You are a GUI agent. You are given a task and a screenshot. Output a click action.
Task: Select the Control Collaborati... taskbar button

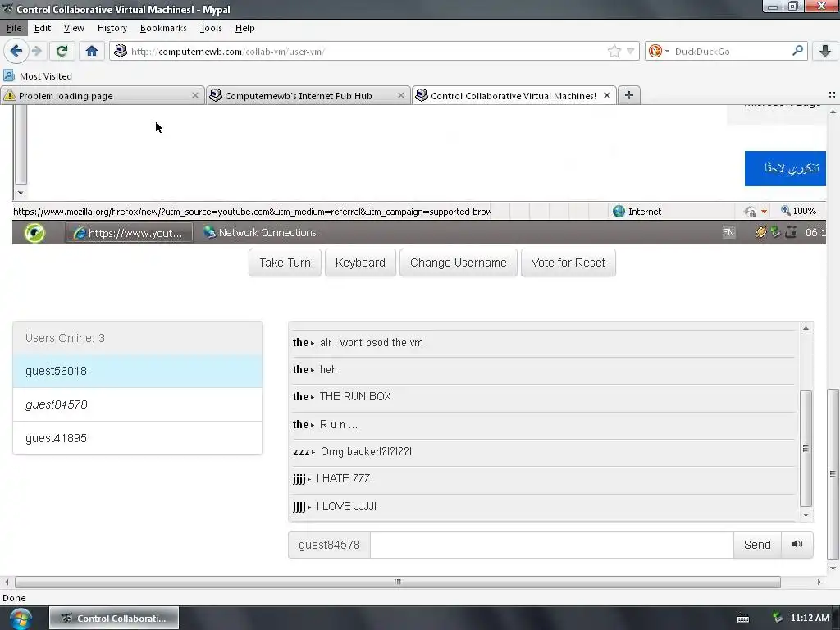(x=113, y=619)
